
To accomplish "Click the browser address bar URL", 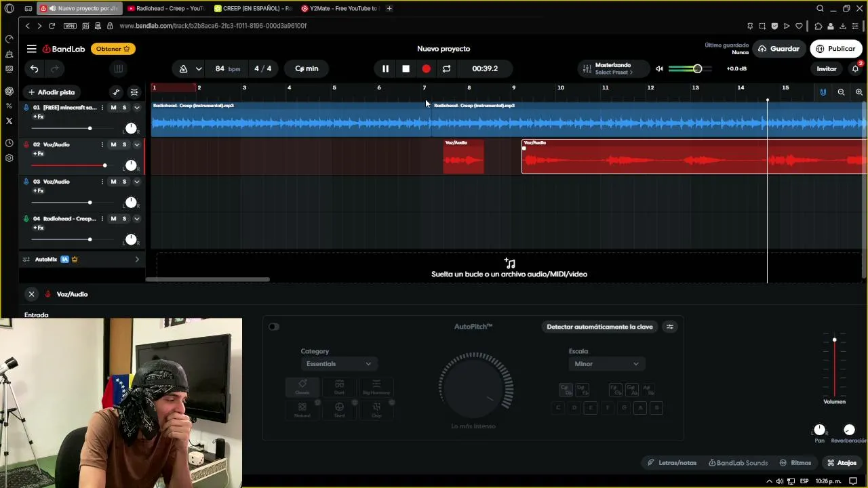I will click(x=213, y=26).
